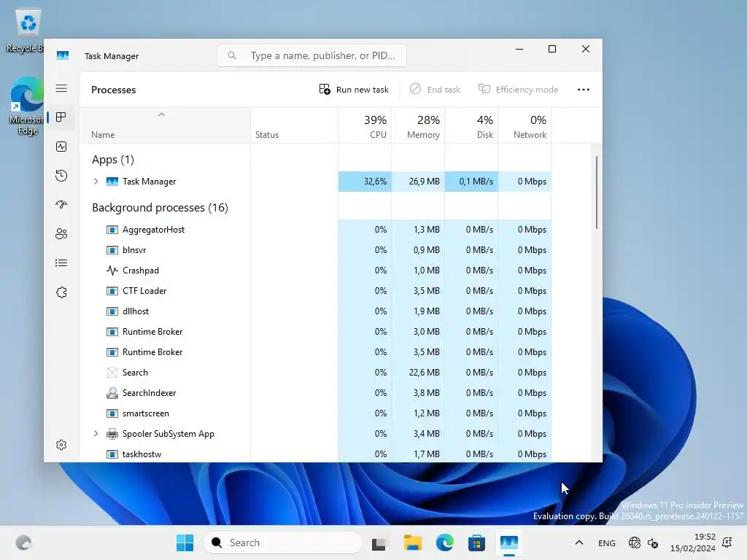The width and height of the screenshot is (747, 560).
Task: Open Microsoft Store from taskbar
Action: click(476, 542)
